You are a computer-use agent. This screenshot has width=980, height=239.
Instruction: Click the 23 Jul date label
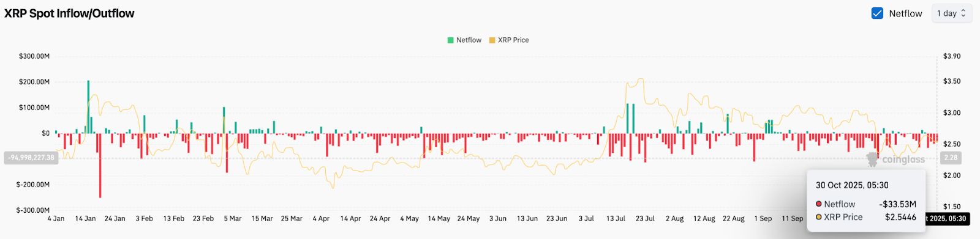point(645,218)
